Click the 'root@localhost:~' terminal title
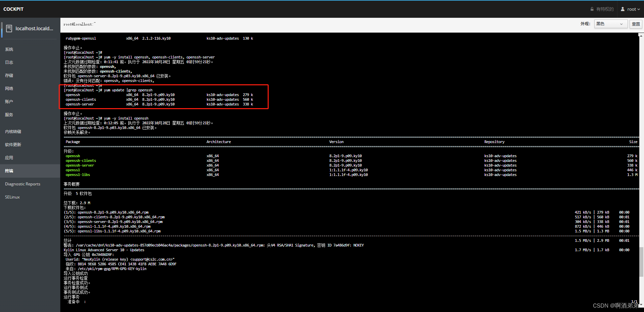Viewport: 644px width, 312px height. click(79, 24)
